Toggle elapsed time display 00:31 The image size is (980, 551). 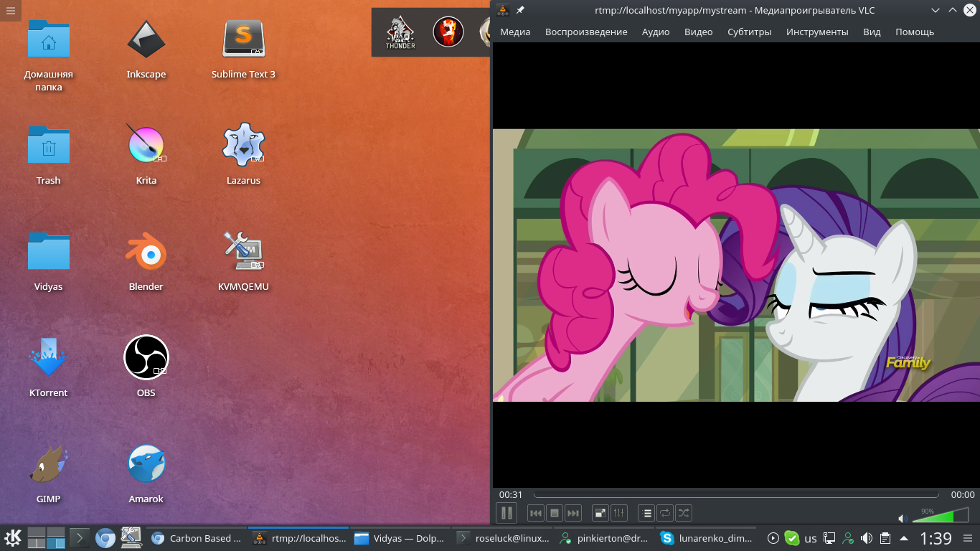point(511,494)
